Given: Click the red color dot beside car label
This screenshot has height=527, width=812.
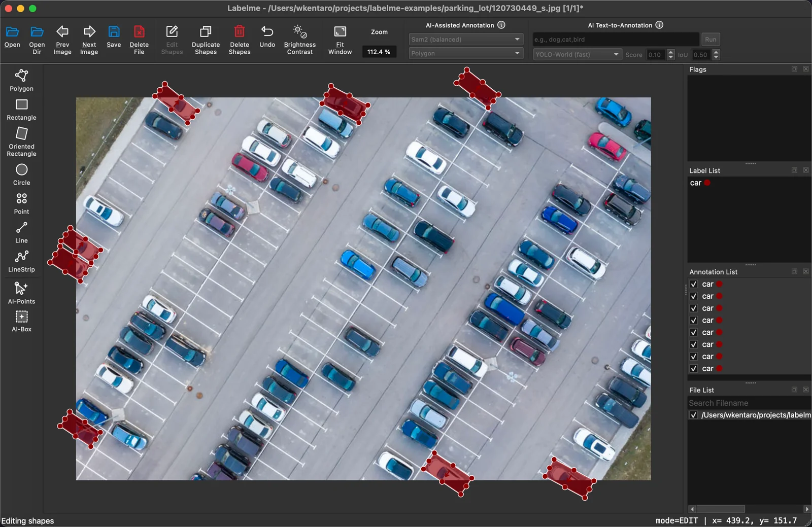Looking at the screenshot, I should 707,183.
